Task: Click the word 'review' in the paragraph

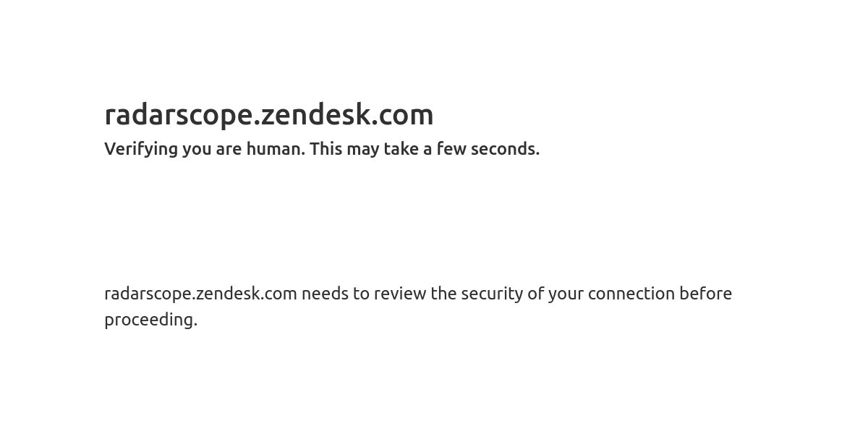Action: click(400, 294)
